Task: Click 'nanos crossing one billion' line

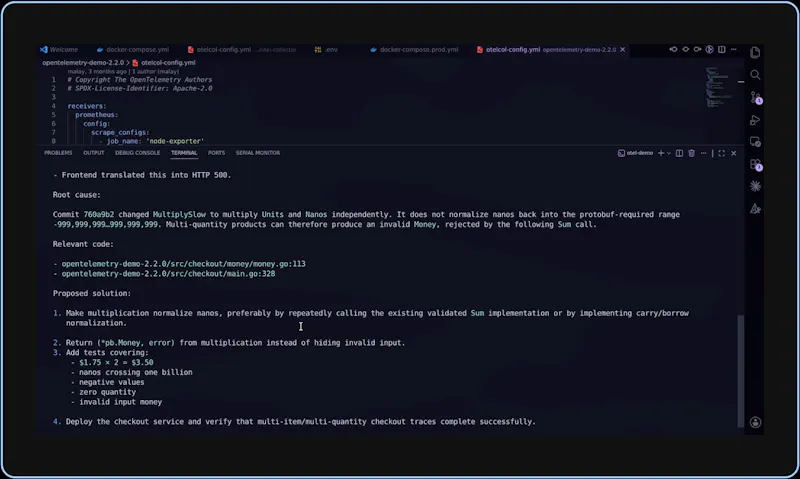Action: 136,372
